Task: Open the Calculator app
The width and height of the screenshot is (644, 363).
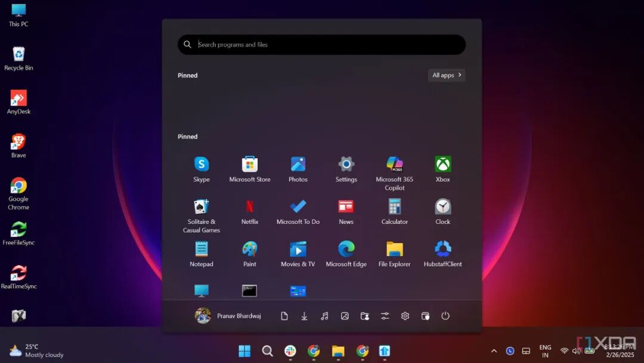Action: (x=394, y=212)
